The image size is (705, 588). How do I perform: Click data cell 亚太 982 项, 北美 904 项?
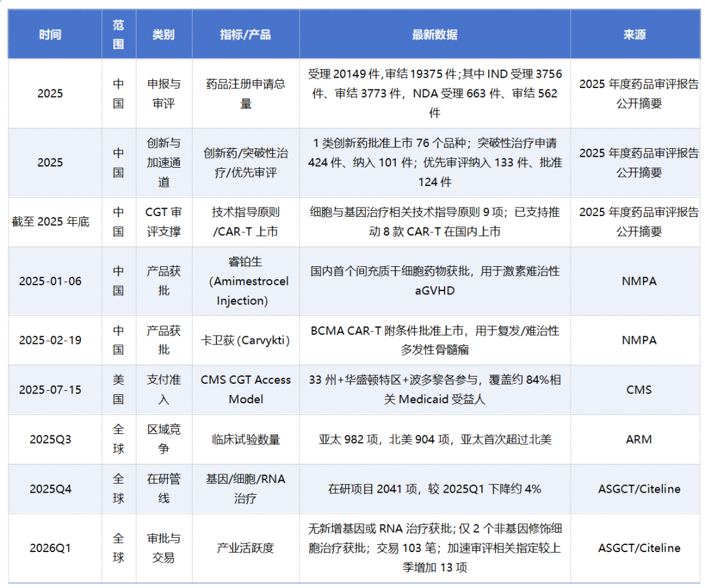435,439
